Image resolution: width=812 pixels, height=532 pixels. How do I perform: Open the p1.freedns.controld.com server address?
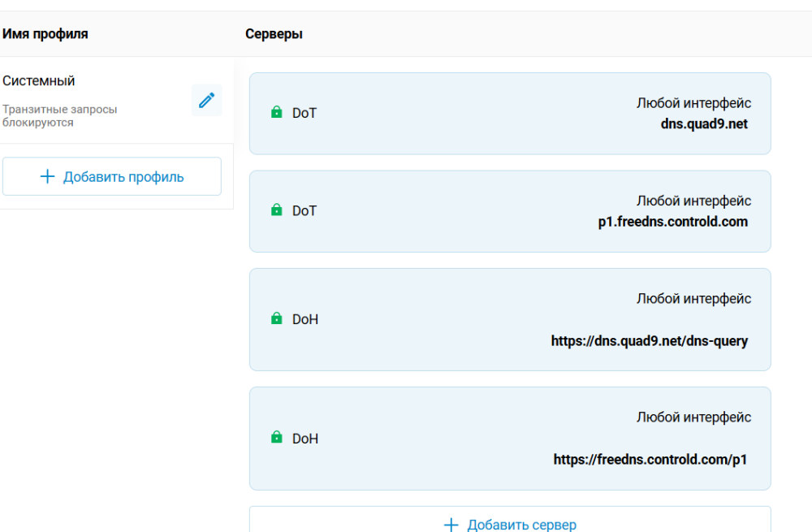[x=672, y=222]
